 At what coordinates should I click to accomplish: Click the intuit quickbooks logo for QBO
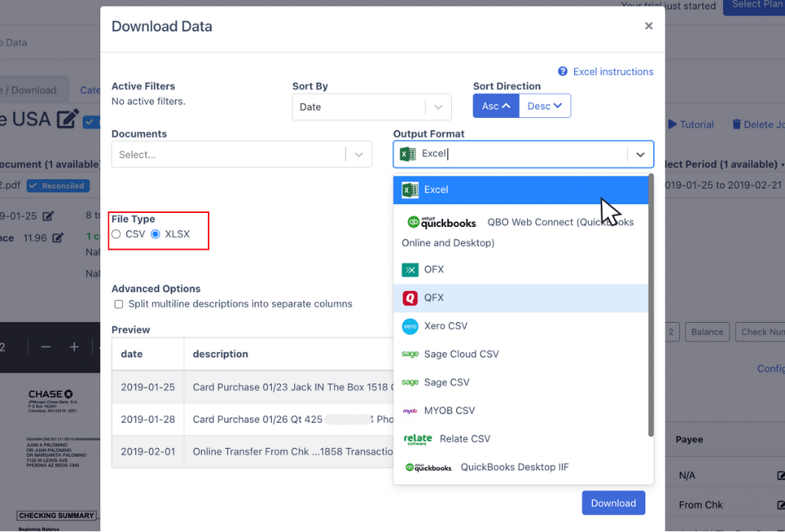click(442, 222)
